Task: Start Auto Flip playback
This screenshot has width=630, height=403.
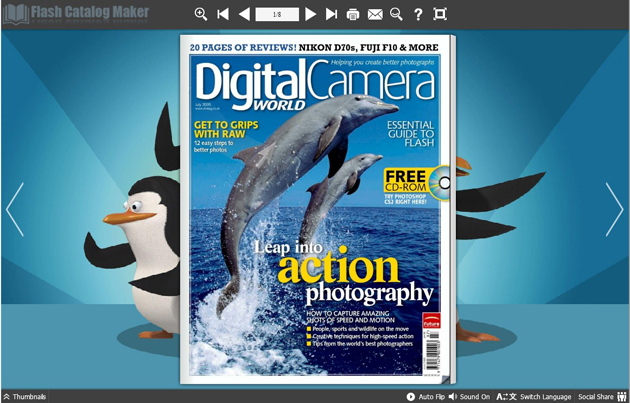Action: (x=425, y=397)
